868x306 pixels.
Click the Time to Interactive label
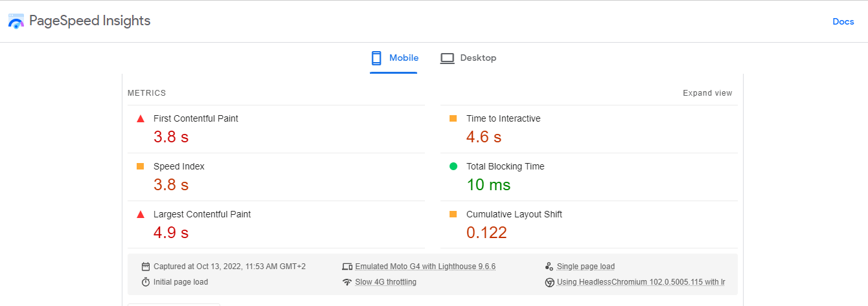coord(503,118)
